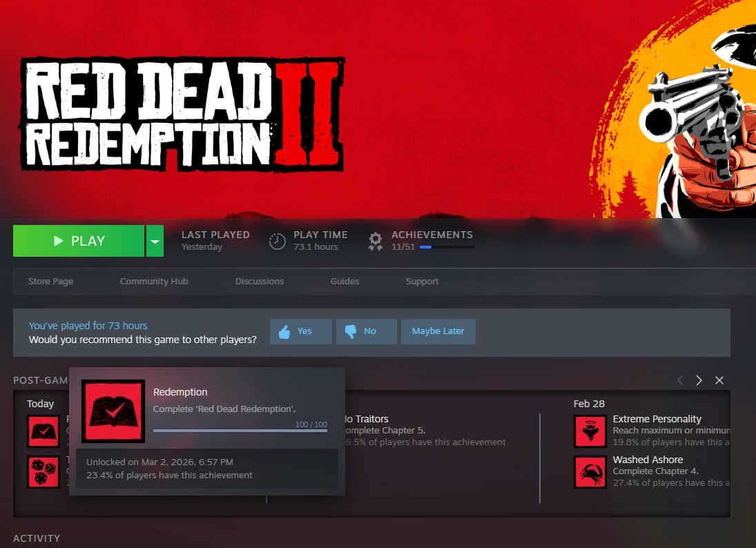756x548 pixels.
Task: Go to Discussions
Action: [x=260, y=281]
